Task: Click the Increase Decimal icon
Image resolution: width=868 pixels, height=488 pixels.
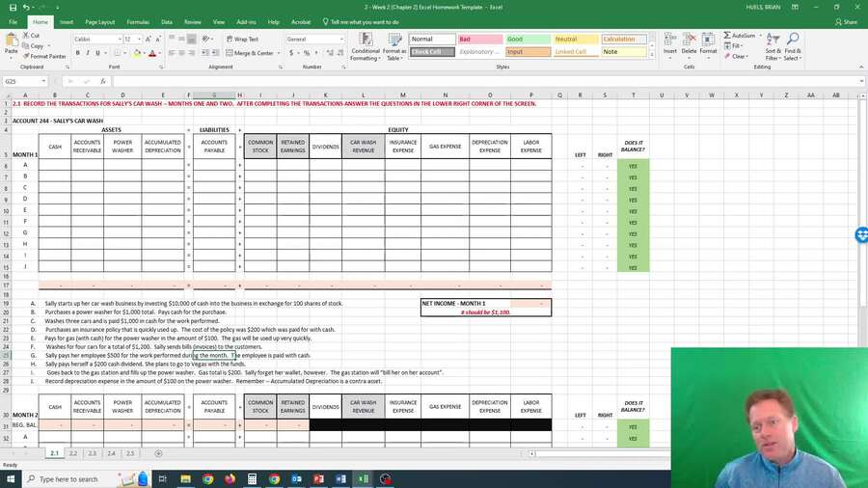Action: pos(330,53)
